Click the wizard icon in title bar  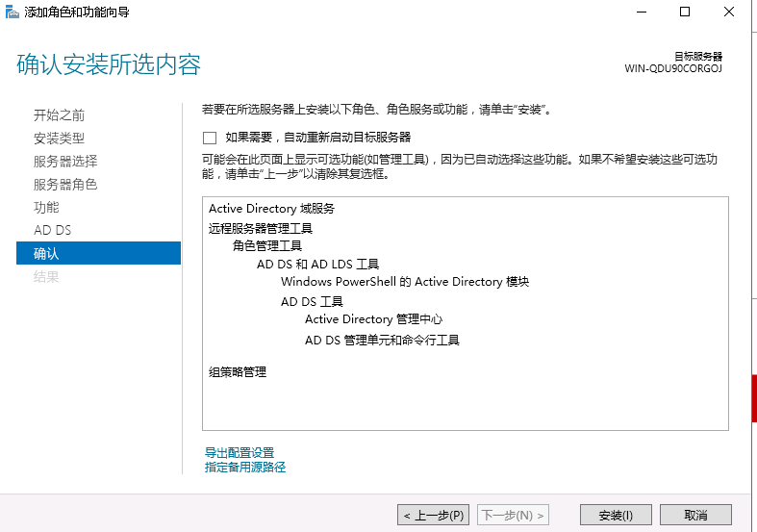[x=13, y=12]
